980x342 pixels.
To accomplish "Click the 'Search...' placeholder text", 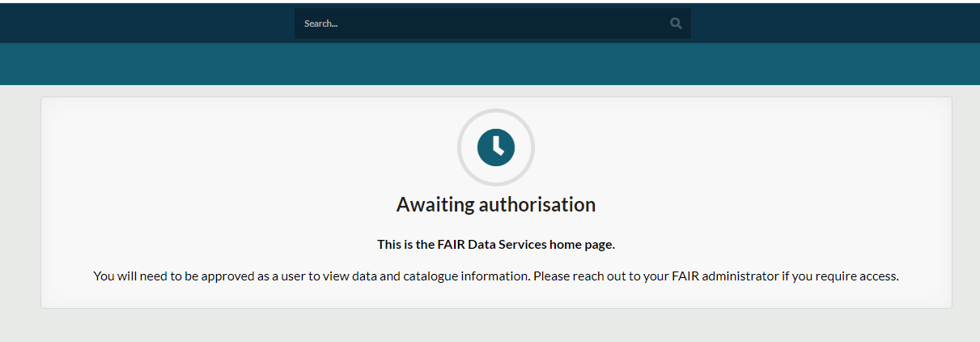I will coord(320,24).
